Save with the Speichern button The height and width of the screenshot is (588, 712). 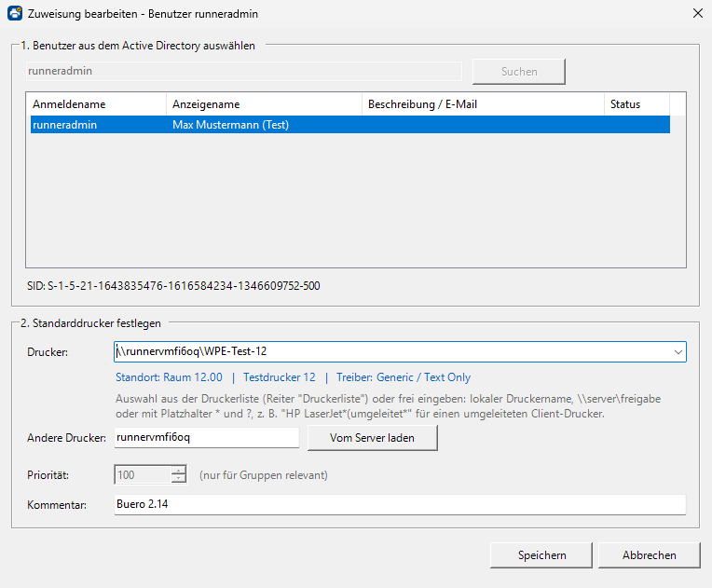click(x=541, y=555)
